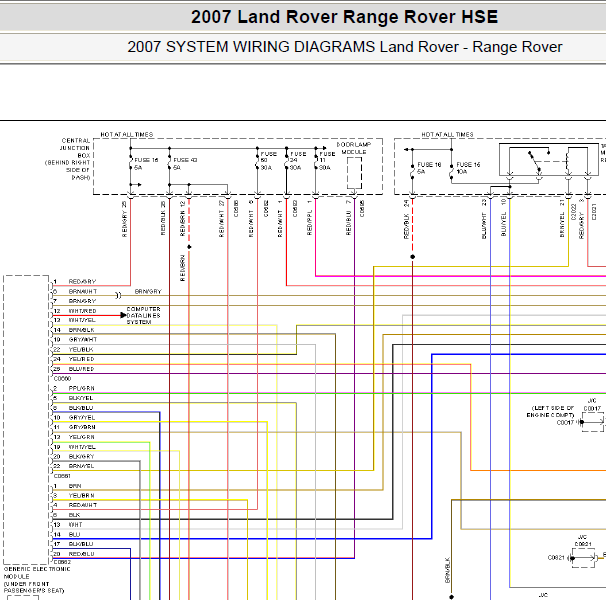Click pin 4 "RED/WHT" label
Viewport: 606px width, 600px height.
pos(83,505)
